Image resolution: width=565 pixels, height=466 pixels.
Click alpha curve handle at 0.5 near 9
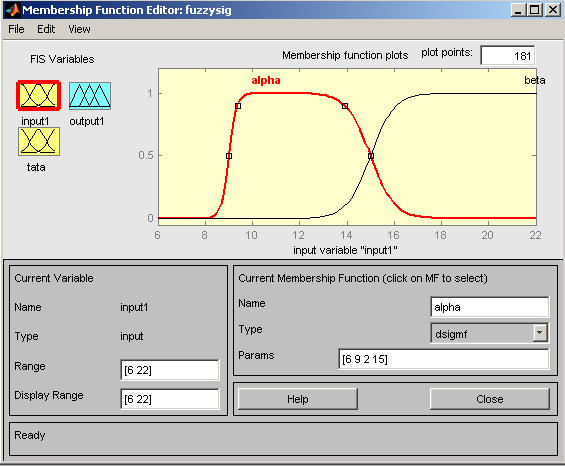pos(229,156)
